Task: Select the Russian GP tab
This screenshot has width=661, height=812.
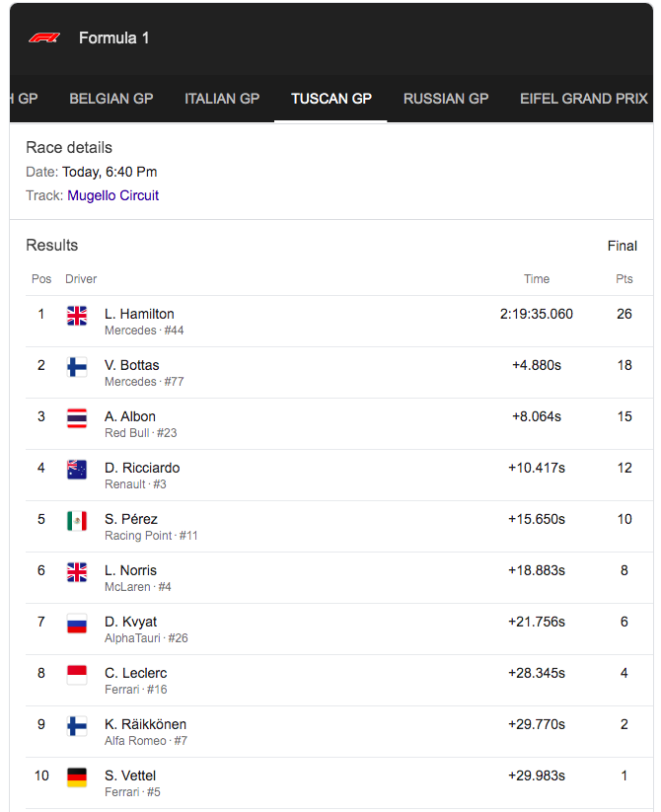Action: click(446, 99)
